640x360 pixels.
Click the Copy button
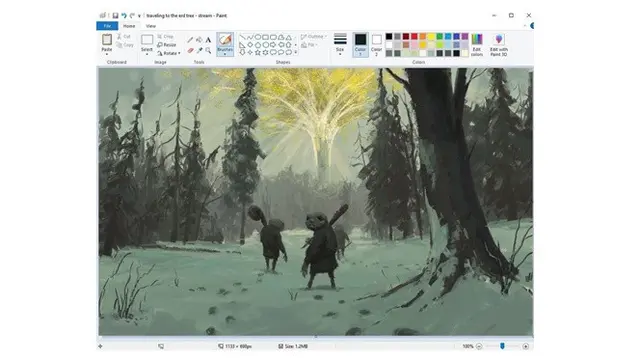click(x=125, y=45)
